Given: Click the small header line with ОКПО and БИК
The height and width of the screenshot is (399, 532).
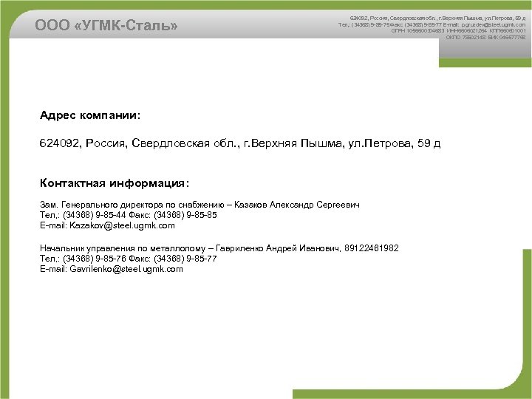Looking at the screenshot, I should point(485,38).
